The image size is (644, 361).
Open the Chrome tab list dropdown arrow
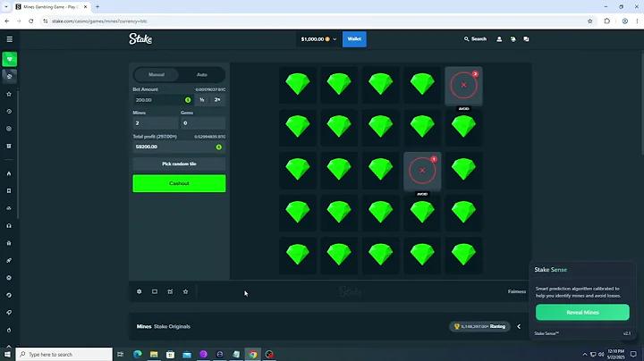pos(6,7)
